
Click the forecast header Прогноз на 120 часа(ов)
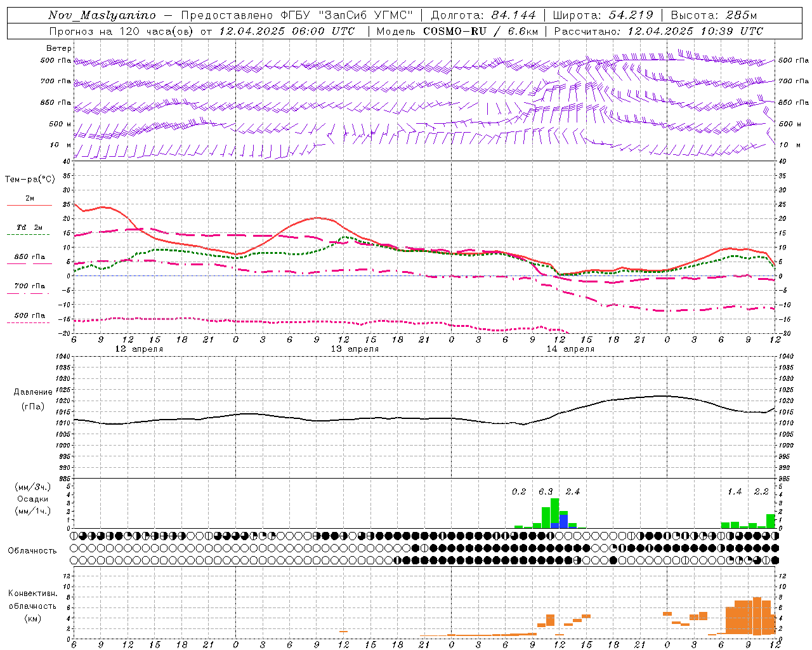point(122,31)
